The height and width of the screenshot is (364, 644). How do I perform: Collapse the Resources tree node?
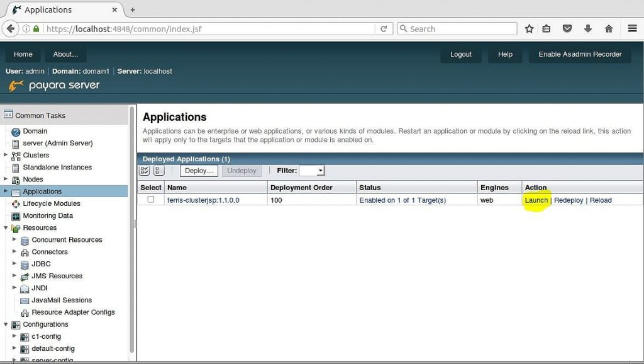click(x=5, y=227)
